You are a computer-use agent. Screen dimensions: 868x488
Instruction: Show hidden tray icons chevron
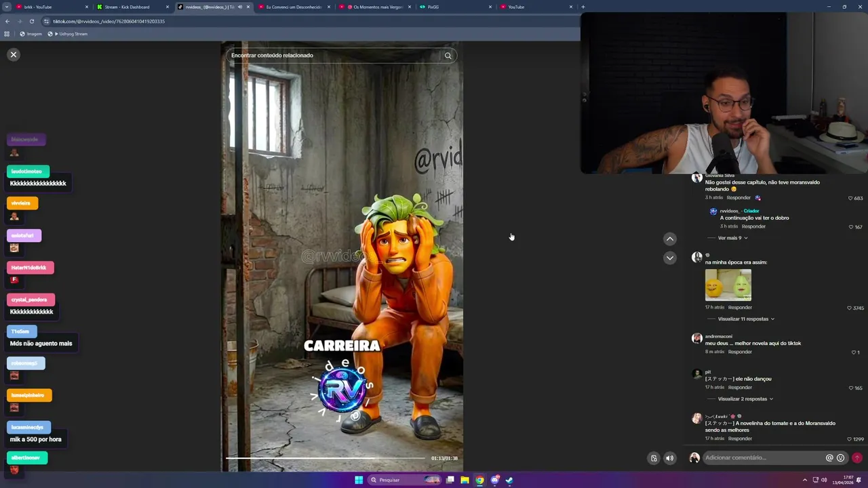[x=805, y=480]
